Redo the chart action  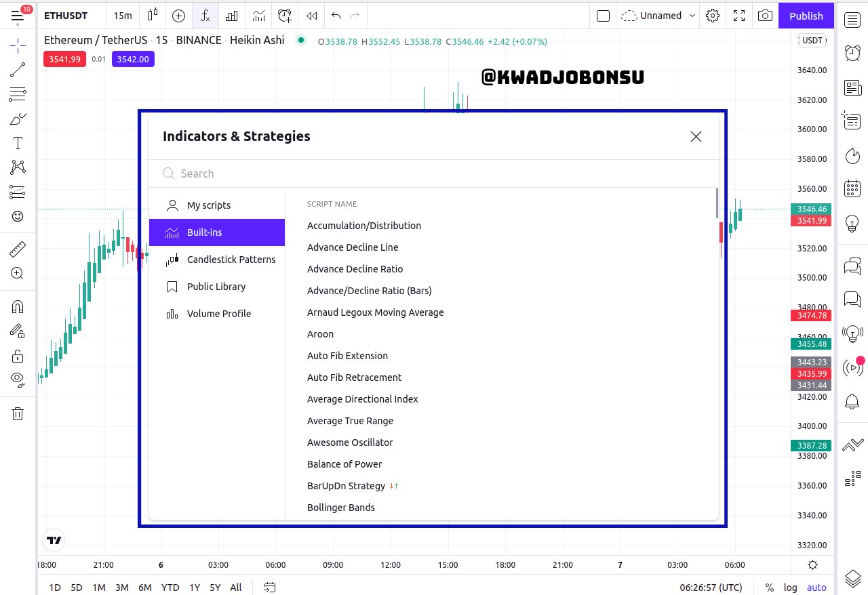[355, 15]
